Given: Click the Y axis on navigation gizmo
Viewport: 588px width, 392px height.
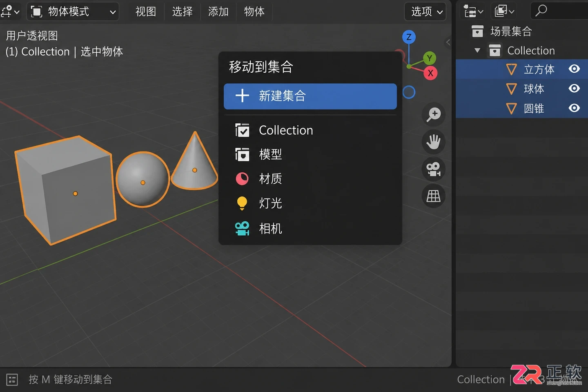Looking at the screenshot, I should point(429,58).
